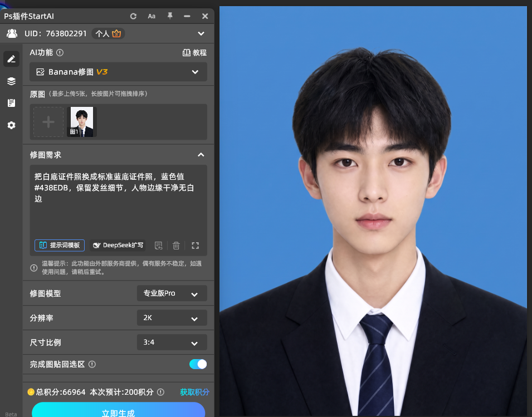
Task: Pin the StartAI plugin panel
Action: [x=170, y=16]
